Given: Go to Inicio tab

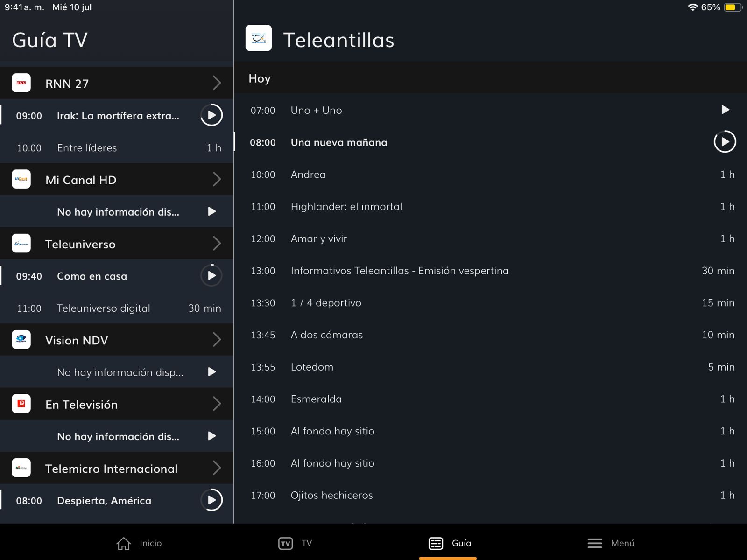Looking at the screenshot, I should [139, 543].
